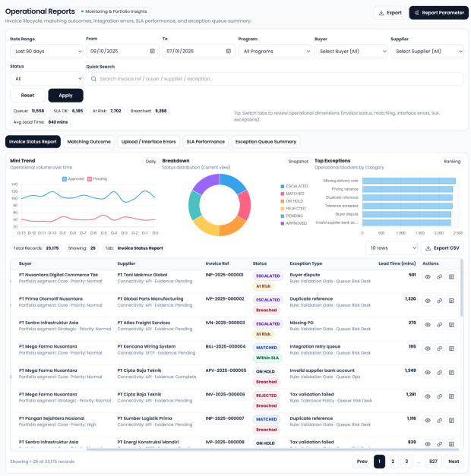The height and width of the screenshot is (476, 471).
Task: Open the Select Buyer dropdown
Action: (x=349, y=51)
